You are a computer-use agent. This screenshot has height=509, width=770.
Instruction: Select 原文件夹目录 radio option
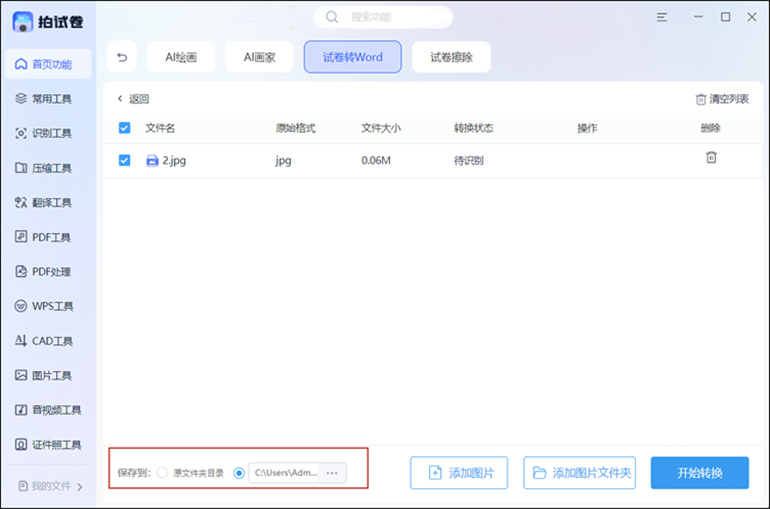pyautogui.click(x=163, y=473)
